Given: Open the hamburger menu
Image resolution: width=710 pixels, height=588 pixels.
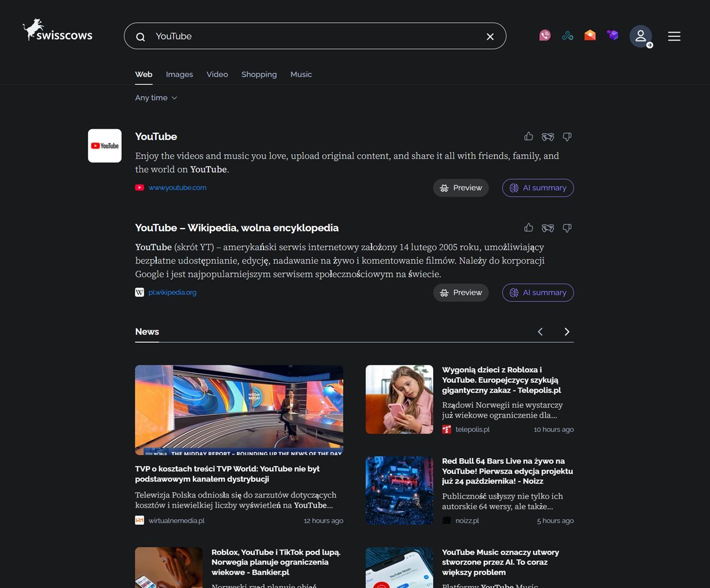Looking at the screenshot, I should 674,36.
